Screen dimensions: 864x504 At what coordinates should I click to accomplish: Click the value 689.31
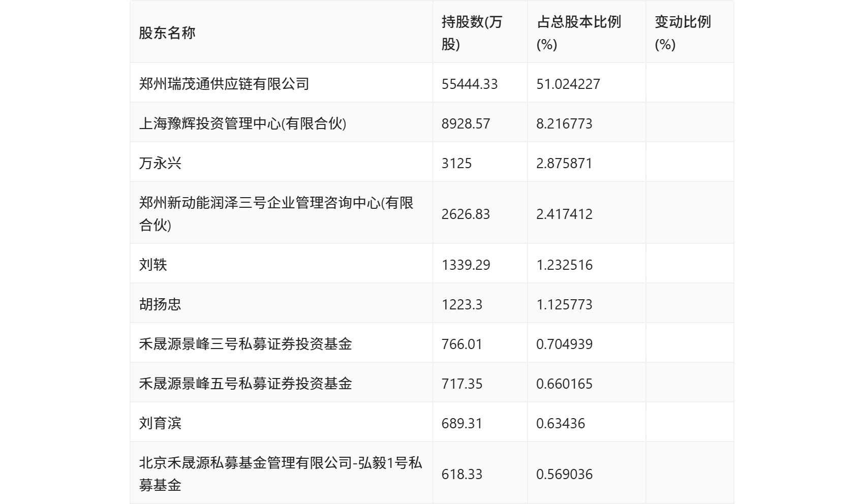coord(461,423)
